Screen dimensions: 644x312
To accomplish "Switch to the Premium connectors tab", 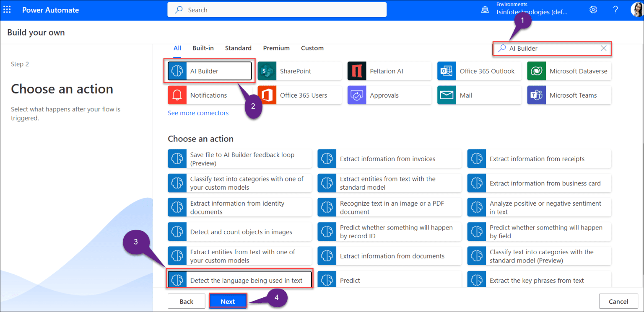I will pyautogui.click(x=276, y=48).
